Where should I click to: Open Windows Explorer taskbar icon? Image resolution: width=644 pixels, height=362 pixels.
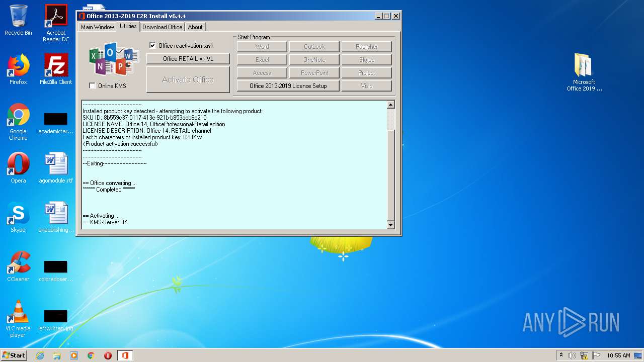pyautogui.click(x=57, y=355)
